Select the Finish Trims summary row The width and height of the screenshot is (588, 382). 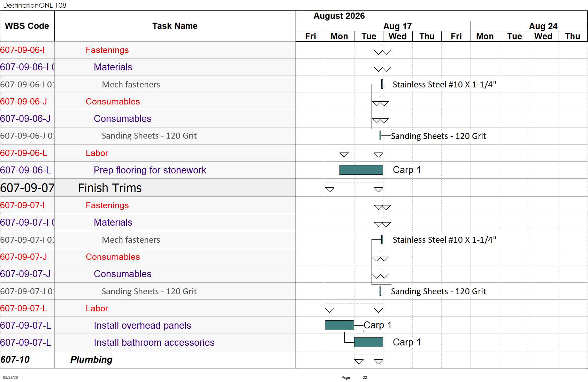[x=148, y=188]
